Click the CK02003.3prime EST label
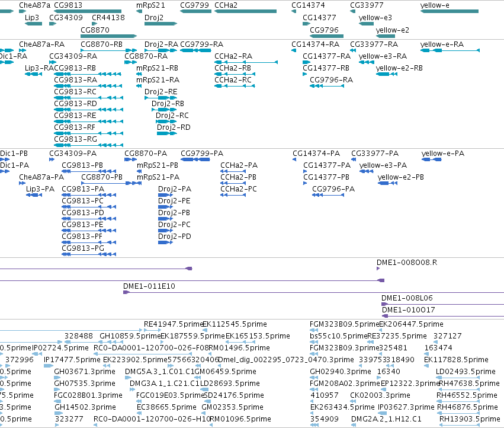The width and height of the screenshot is (504, 428). pyautogui.click(x=380, y=395)
